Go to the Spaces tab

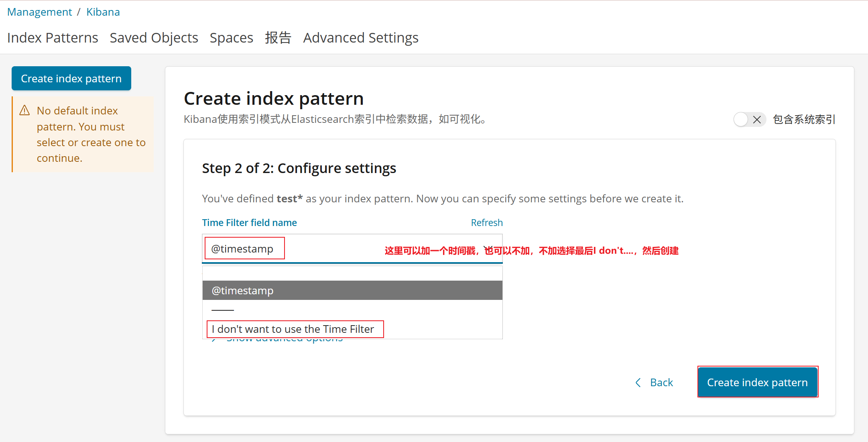pos(231,38)
